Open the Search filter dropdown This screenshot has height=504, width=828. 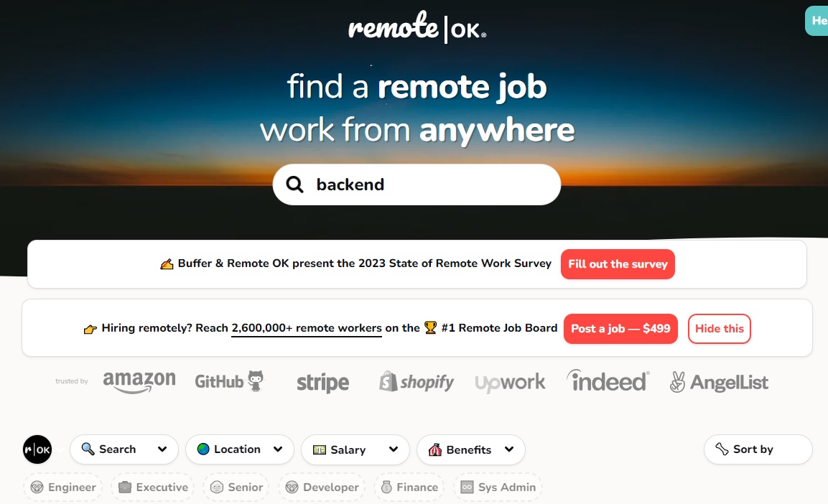click(124, 449)
